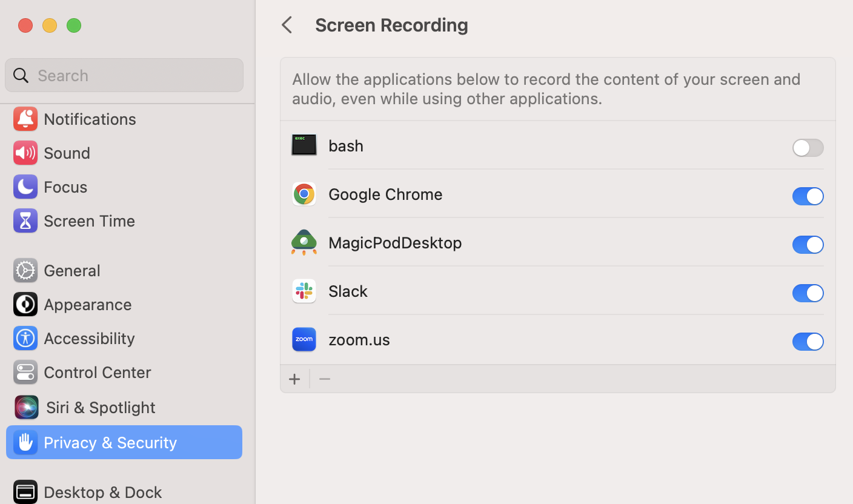Viewport: 853px width, 504px height.
Task: Click the Sound speaker icon in sidebar
Action: (x=25, y=153)
